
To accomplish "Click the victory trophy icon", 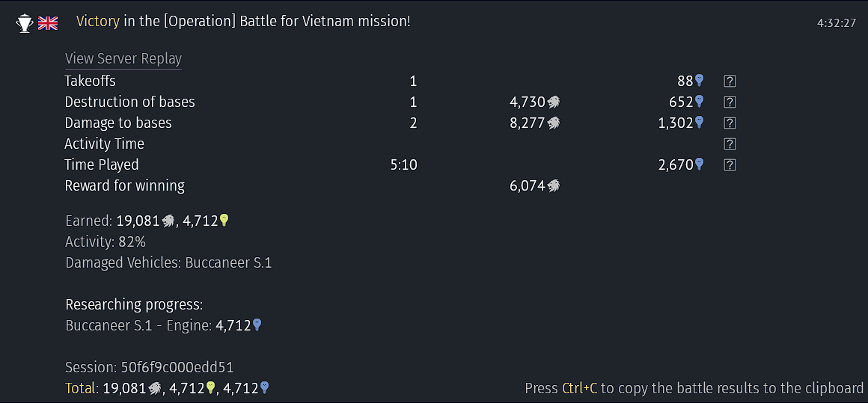I will pyautogui.click(x=25, y=22).
